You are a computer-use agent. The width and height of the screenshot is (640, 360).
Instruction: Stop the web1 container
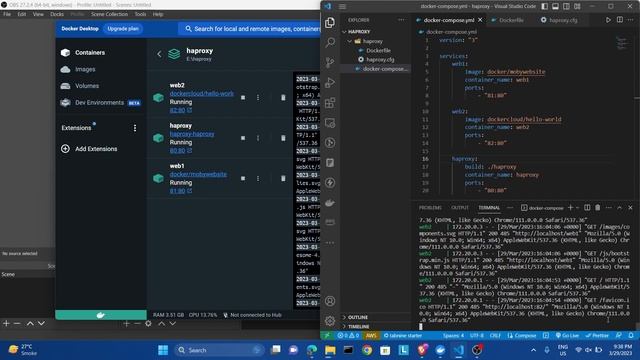[243, 178]
